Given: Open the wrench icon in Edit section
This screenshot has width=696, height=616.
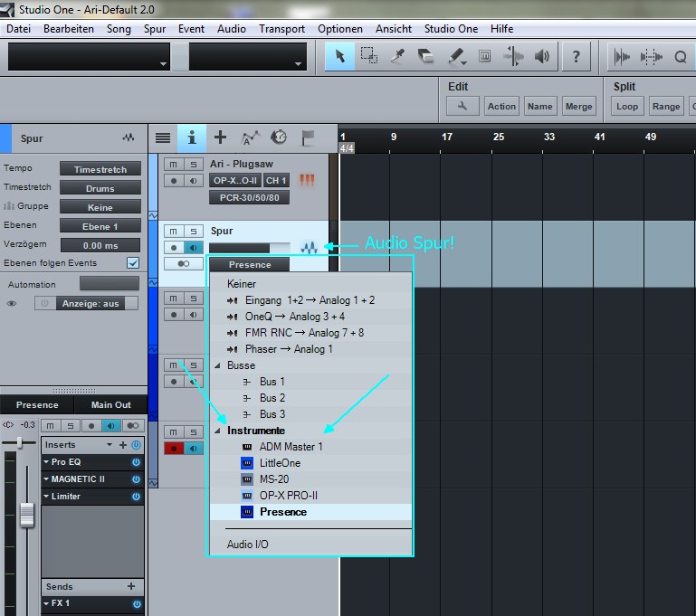Looking at the screenshot, I should click(462, 107).
